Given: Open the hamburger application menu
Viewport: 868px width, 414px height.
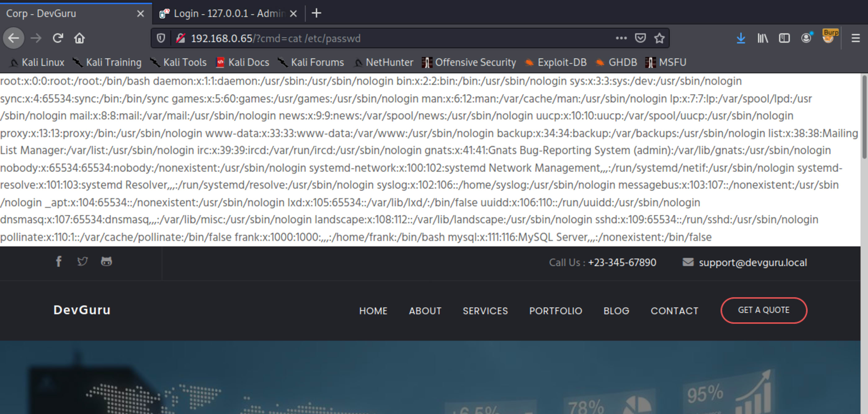Looking at the screenshot, I should click(856, 38).
